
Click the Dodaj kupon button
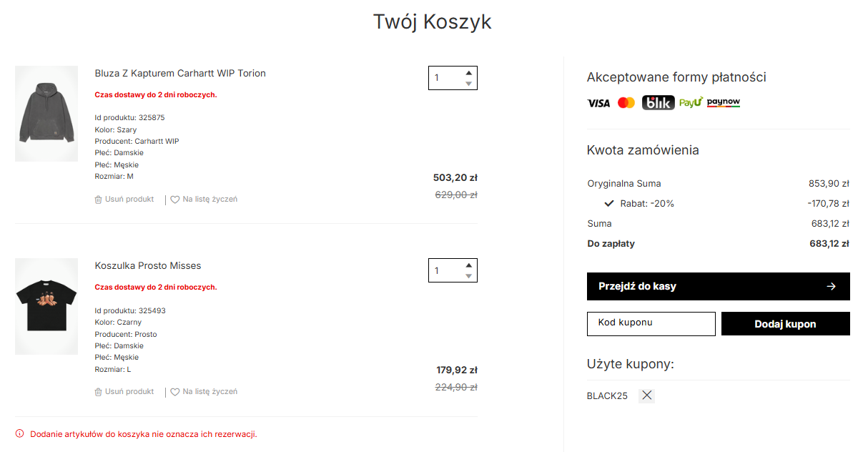click(785, 324)
